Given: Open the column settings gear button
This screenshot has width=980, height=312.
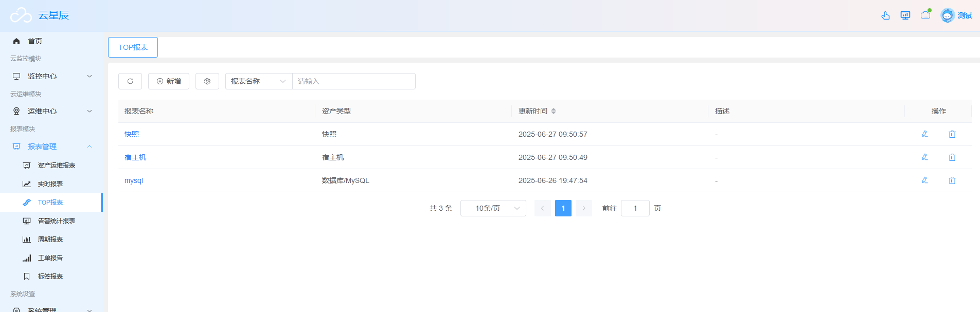Looking at the screenshot, I should point(207,81).
